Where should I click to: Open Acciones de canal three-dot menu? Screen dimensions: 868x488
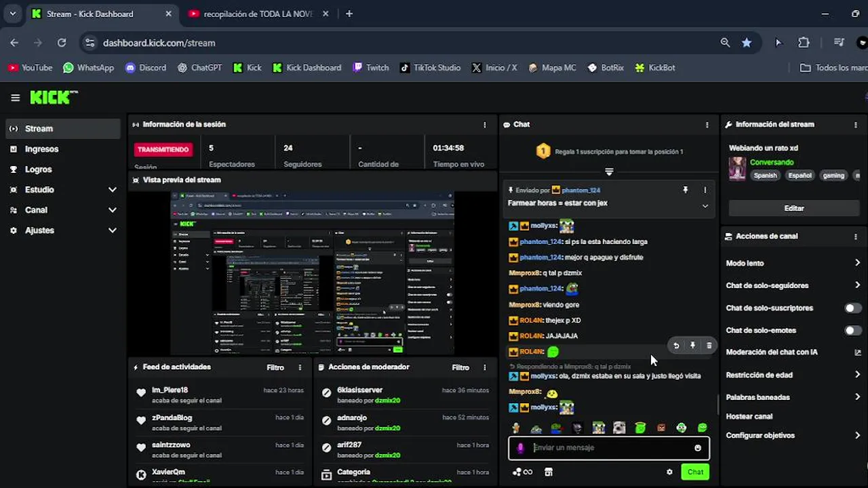[x=856, y=237]
